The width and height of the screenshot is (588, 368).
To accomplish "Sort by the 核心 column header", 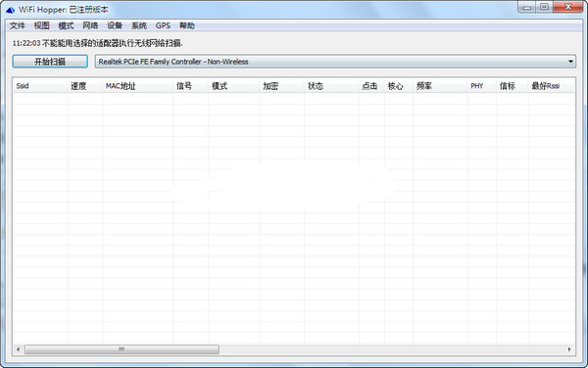I will point(399,86).
